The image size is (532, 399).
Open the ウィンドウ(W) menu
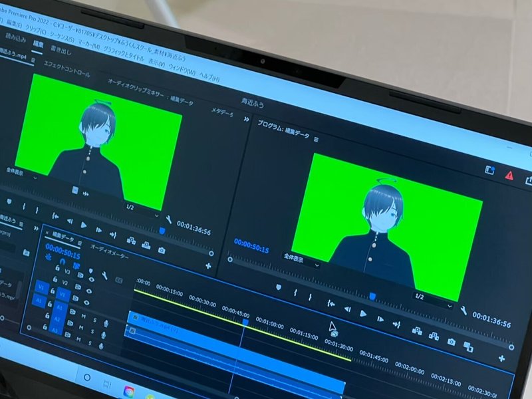182,69
